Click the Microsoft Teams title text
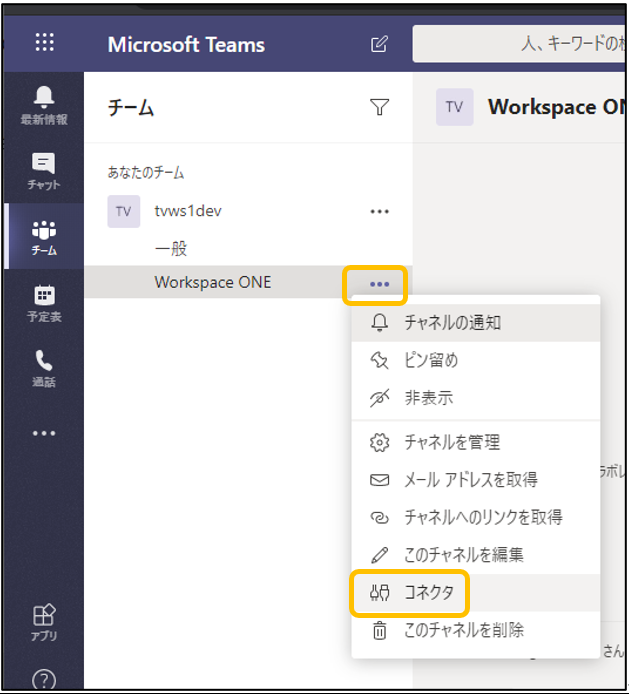629x694 pixels. point(186,44)
